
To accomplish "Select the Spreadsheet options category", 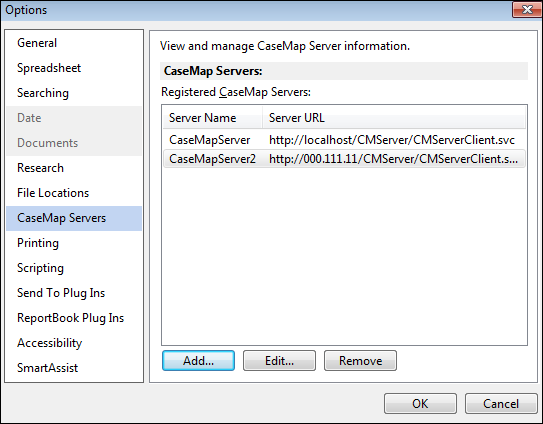I will click(x=49, y=68).
